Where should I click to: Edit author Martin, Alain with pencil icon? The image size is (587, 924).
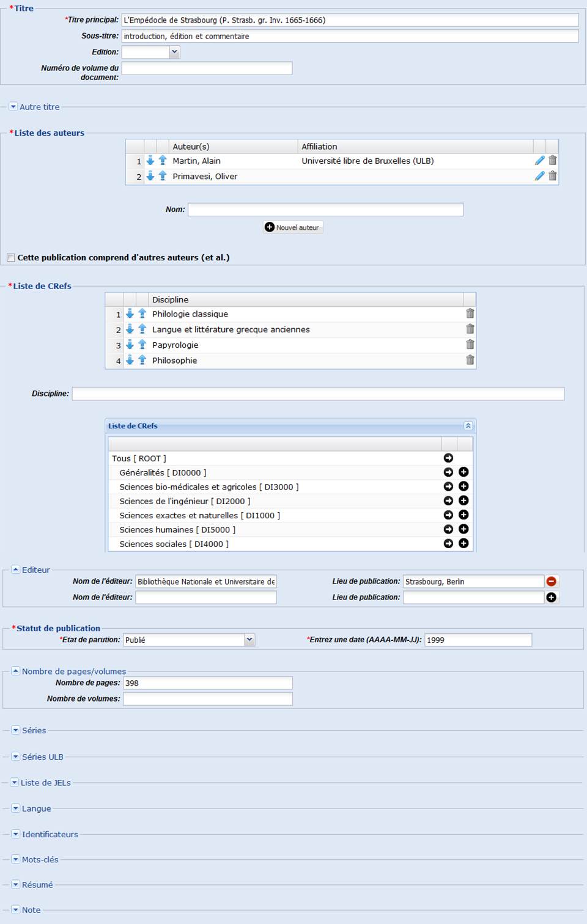(x=539, y=160)
